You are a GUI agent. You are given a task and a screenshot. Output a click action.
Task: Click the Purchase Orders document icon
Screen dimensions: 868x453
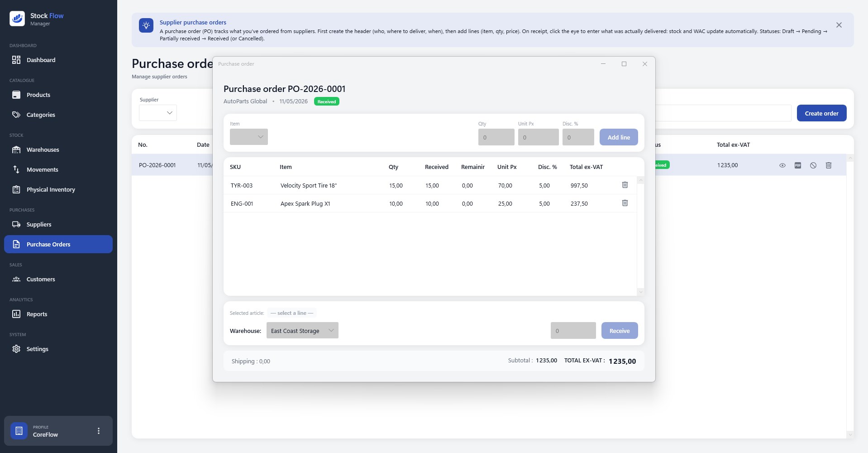(x=16, y=244)
